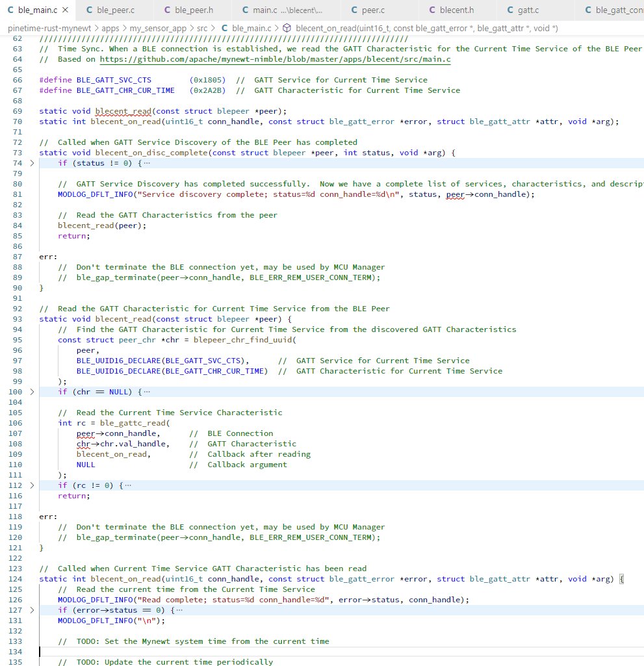
Task: Click the C icon on the blecent.h tab
Action: coord(432,10)
